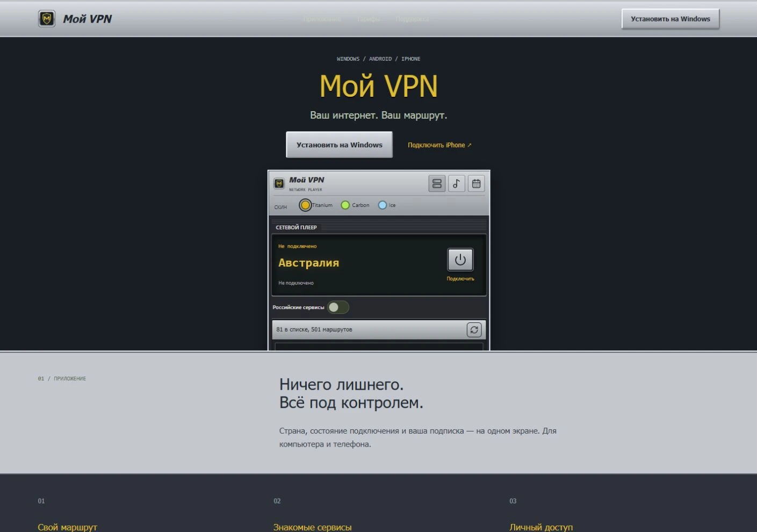Open the servers list view icon in app panel

[437, 184]
